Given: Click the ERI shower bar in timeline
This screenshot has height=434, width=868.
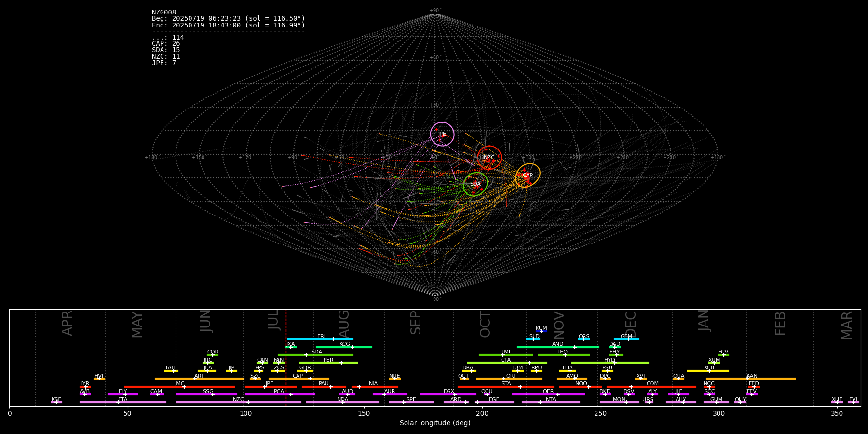Looking at the screenshot, I should pos(320,339).
